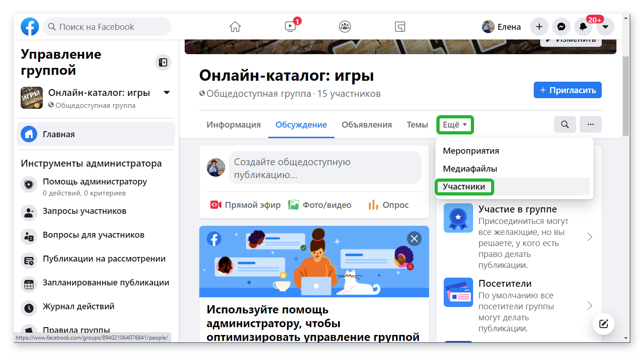
Task: Click the new message compose icon
Action: click(604, 324)
